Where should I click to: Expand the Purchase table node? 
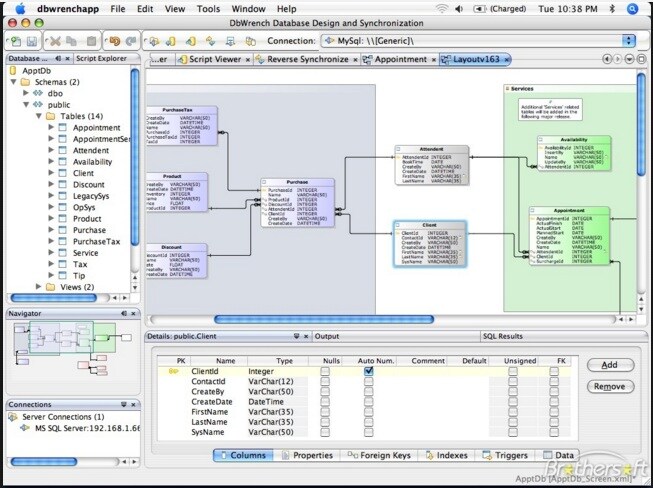click(x=51, y=230)
